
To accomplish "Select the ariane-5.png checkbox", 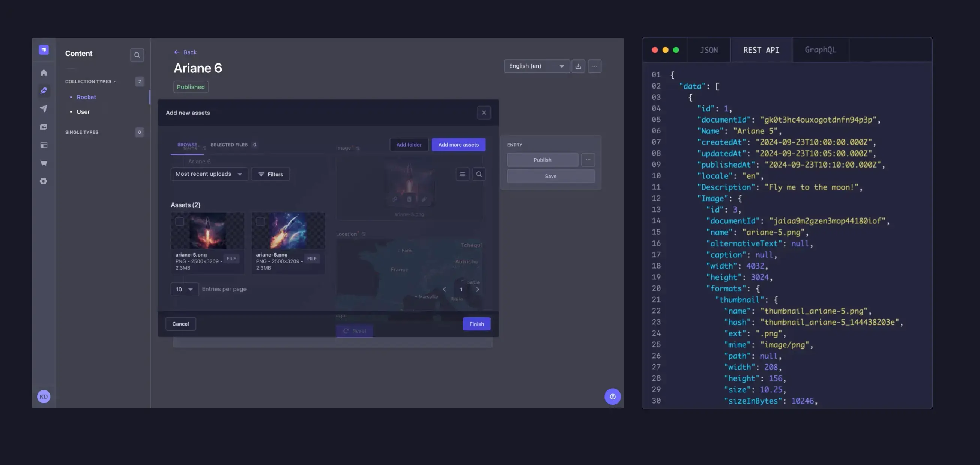I will coord(180,222).
